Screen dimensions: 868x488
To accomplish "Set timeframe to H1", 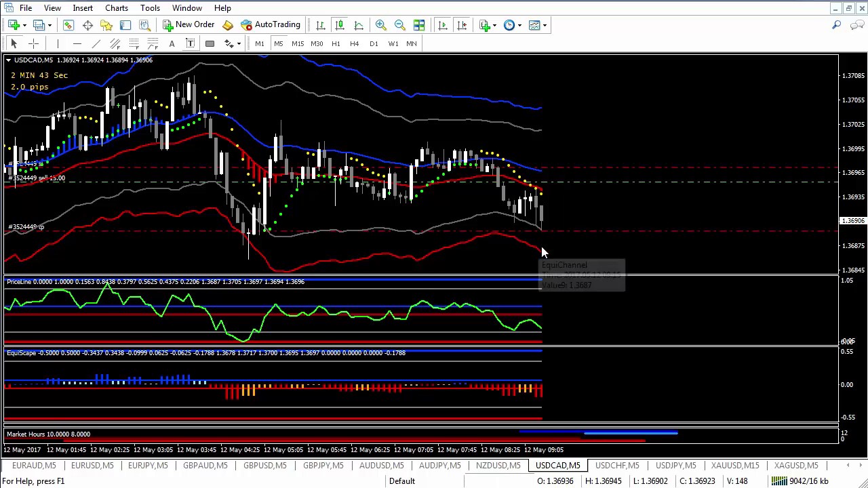I will tap(336, 43).
